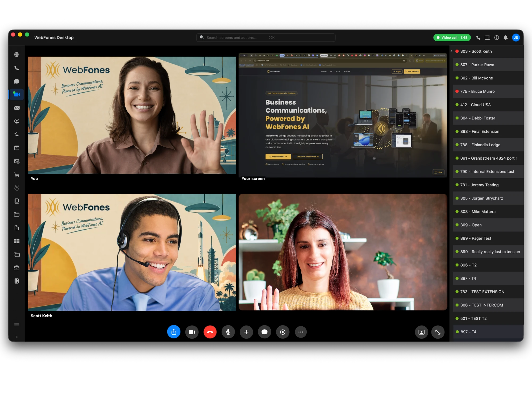Viewport: 532px width, 399px height.
Task: Open the phone calls sidebar icon
Action: coord(17,68)
